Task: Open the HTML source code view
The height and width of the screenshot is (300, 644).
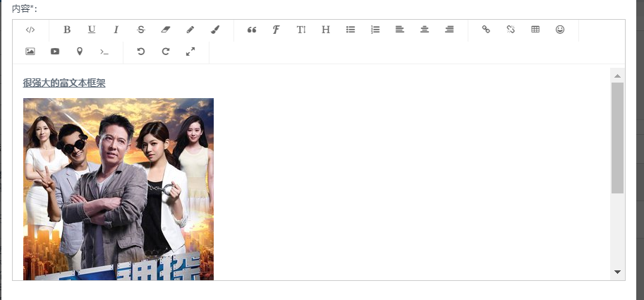Action: tap(30, 30)
